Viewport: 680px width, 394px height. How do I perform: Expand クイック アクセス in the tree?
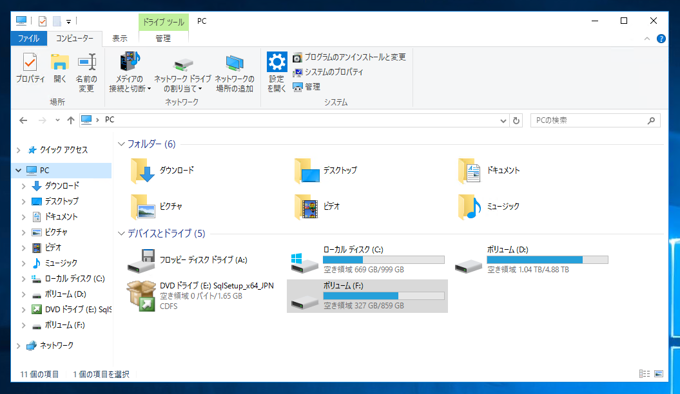tap(18, 150)
